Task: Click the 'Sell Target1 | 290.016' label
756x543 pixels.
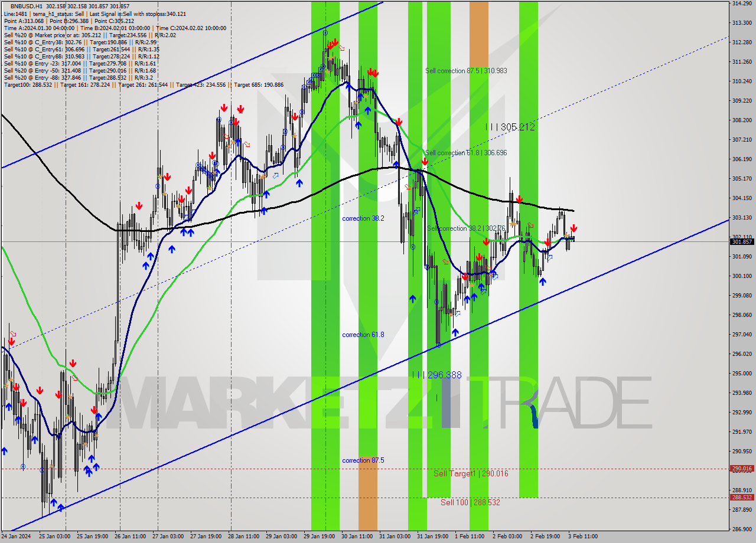Action: (x=471, y=473)
